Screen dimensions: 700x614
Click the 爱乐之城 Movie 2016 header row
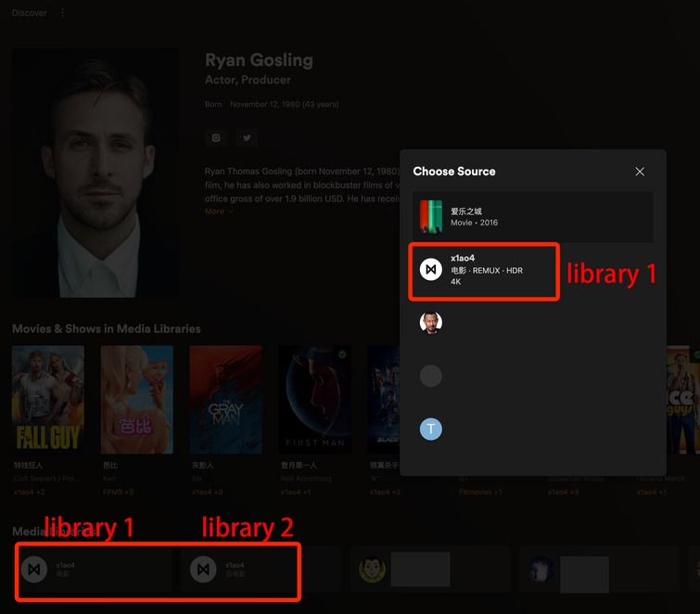tap(533, 217)
